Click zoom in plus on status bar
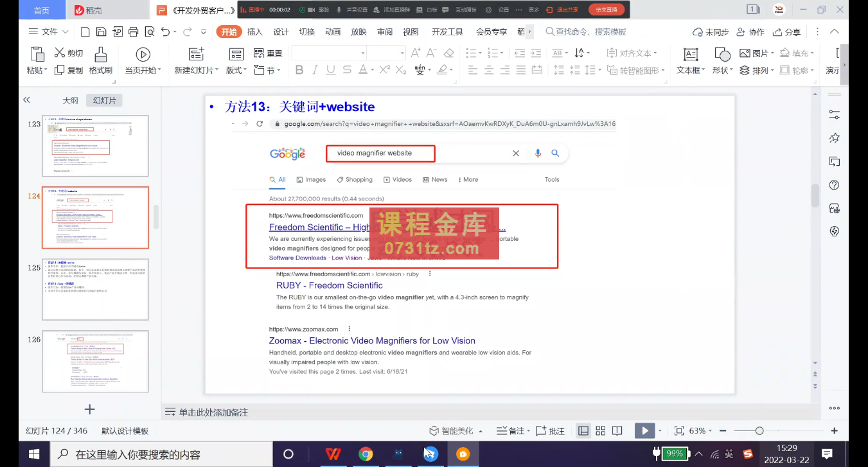868x467 pixels. point(835,431)
